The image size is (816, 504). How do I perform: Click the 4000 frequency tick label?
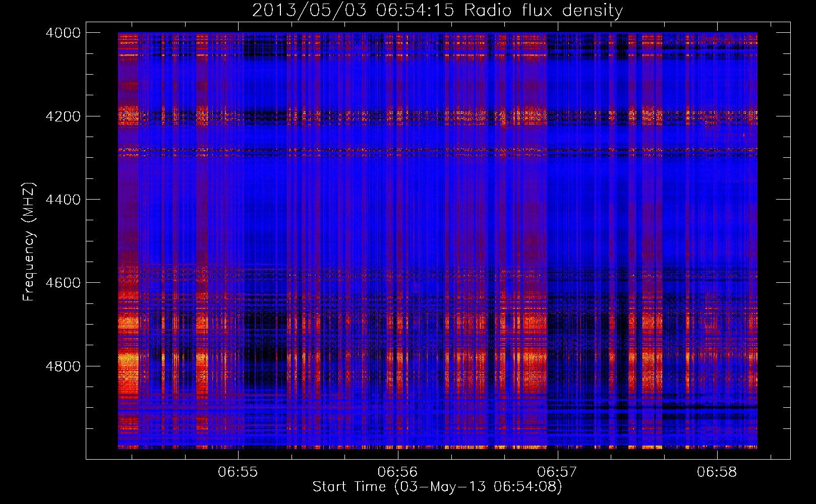[63, 33]
